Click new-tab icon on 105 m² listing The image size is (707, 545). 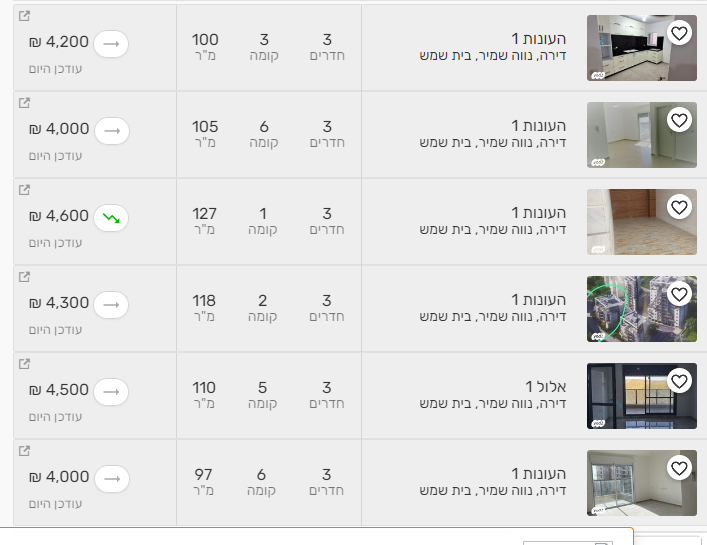(25, 103)
